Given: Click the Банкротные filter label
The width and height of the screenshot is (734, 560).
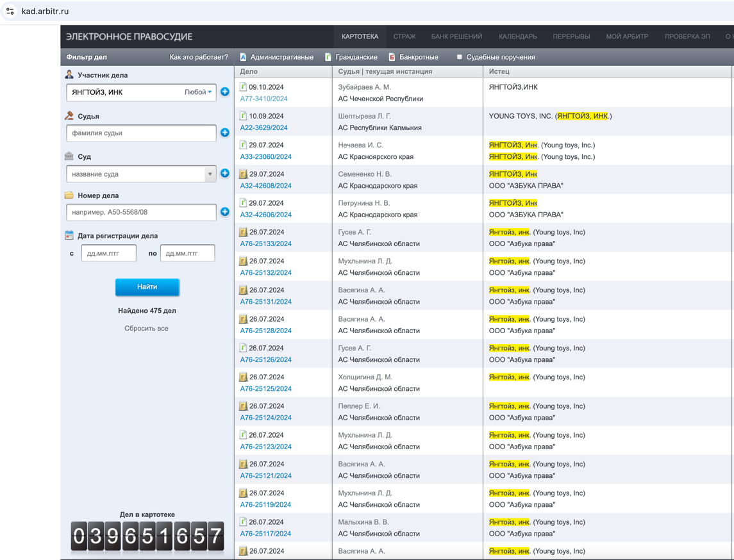Looking at the screenshot, I should click(x=419, y=57).
